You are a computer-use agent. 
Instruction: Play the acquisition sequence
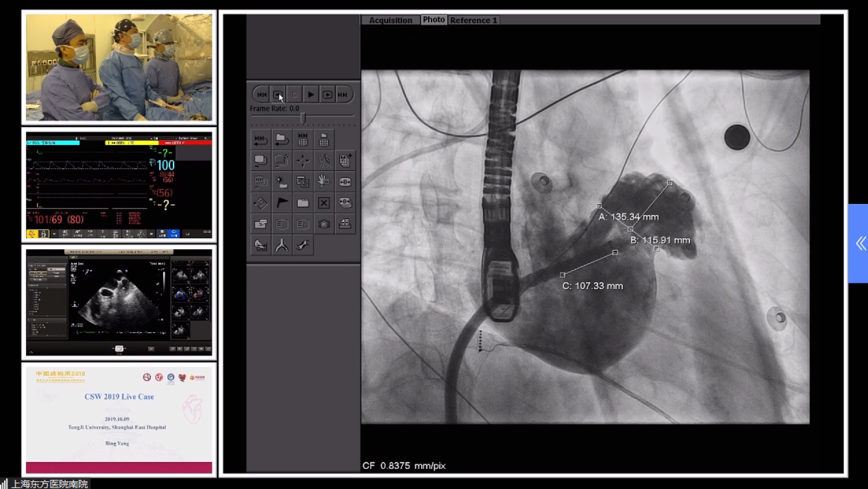311,95
